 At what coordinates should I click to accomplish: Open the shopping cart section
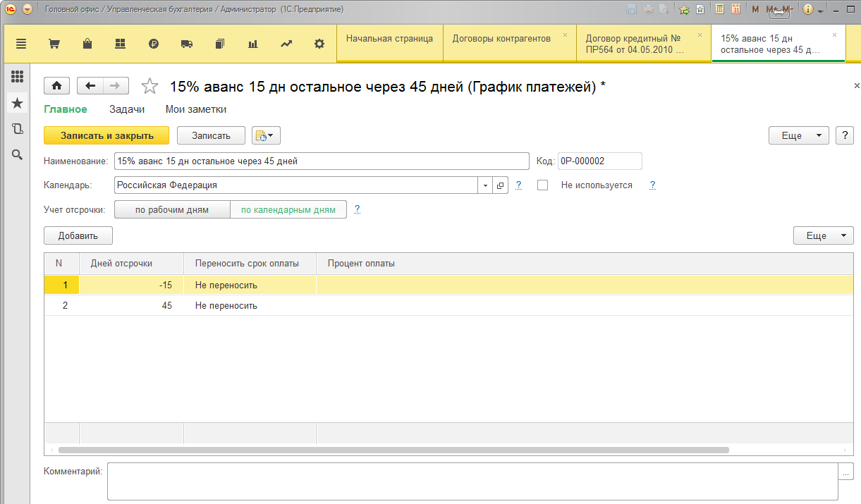(x=54, y=44)
